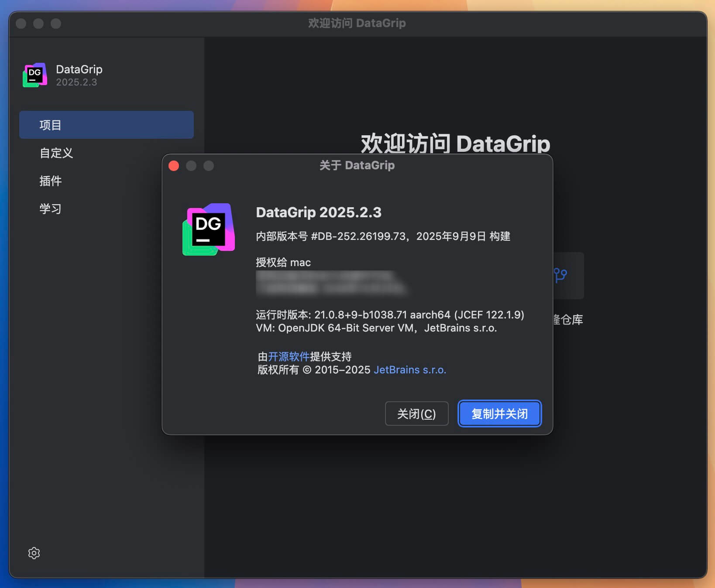The width and height of the screenshot is (715, 588).
Task: Click the 复制并关闭 button
Action: point(499,414)
